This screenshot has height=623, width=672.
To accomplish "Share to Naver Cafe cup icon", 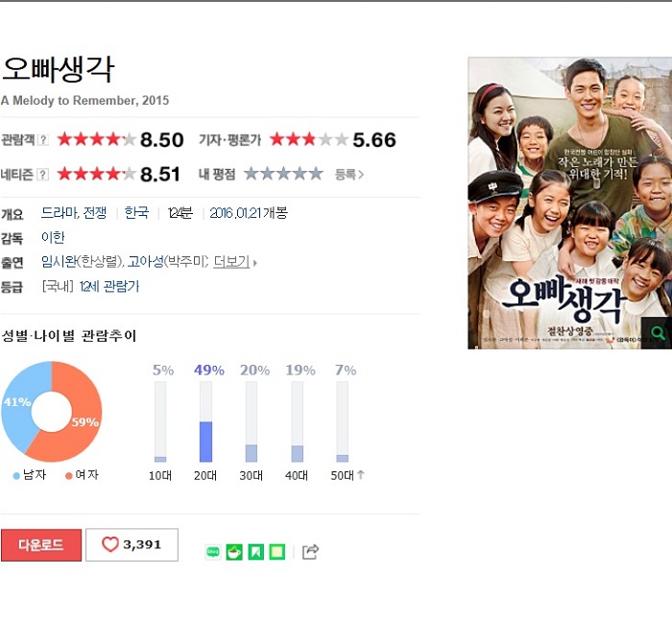I will click(x=234, y=552).
